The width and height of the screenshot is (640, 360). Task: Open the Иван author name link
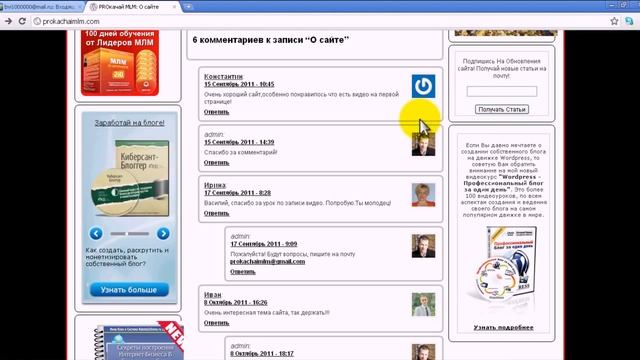tap(213, 295)
